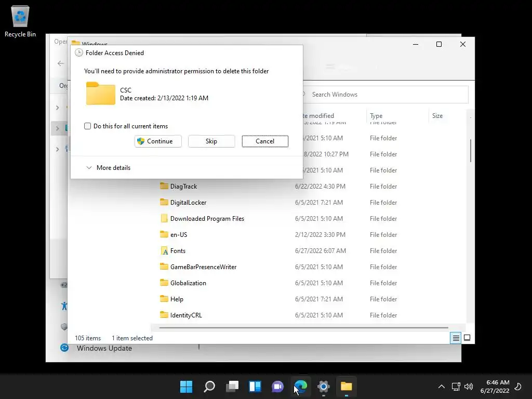Image resolution: width=532 pixels, height=399 pixels.
Task: Click the vertical scrollbar in file list
Action: 470,151
